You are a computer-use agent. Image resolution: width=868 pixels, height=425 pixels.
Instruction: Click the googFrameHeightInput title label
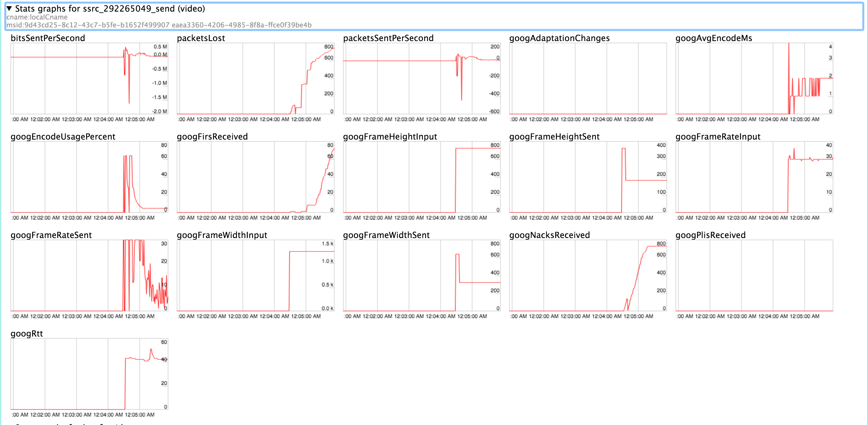click(390, 137)
